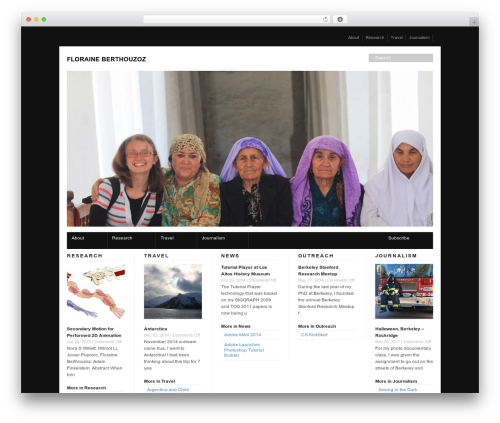Select About in the black navigation bar
The image size is (500, 423).
click(x=78, y=238)
